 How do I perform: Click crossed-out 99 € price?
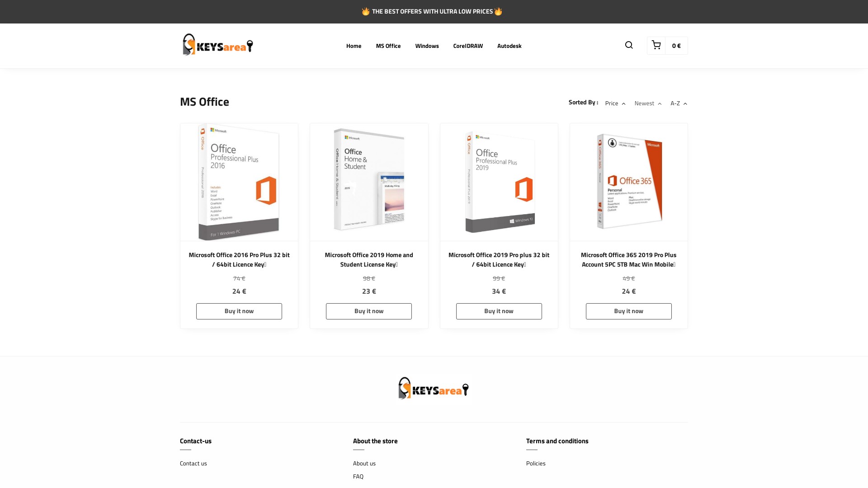pos(499,278)
